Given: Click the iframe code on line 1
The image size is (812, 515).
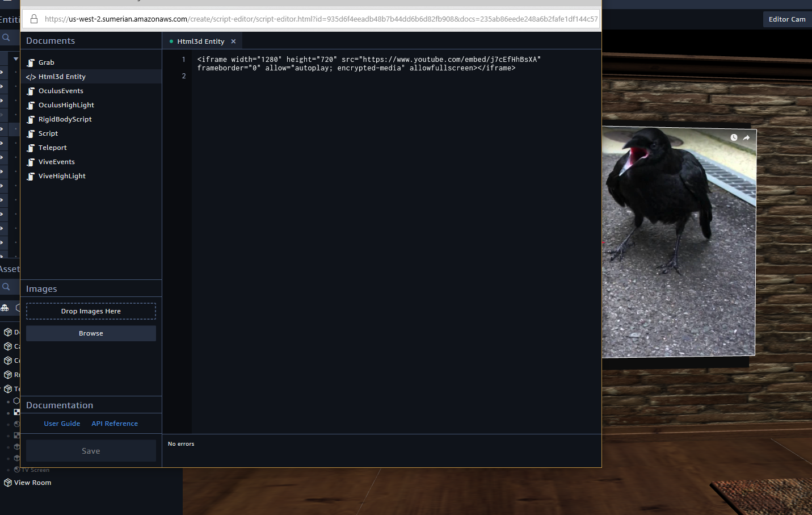Looking at the screenshot, I should (369, 64).
